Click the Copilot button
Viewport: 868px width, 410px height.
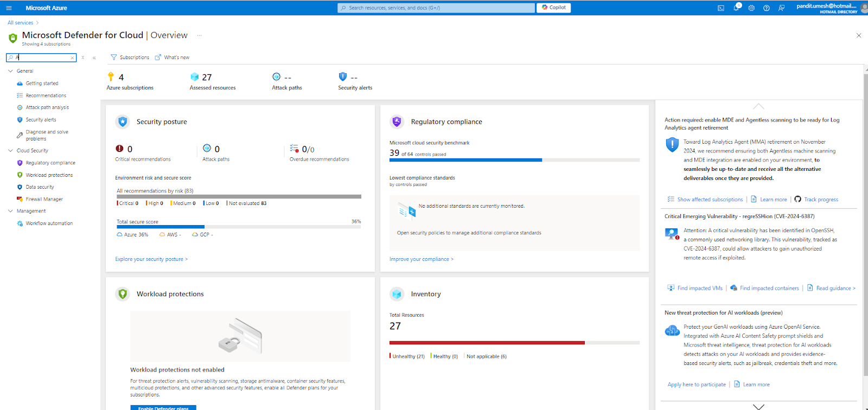[554, 8]
